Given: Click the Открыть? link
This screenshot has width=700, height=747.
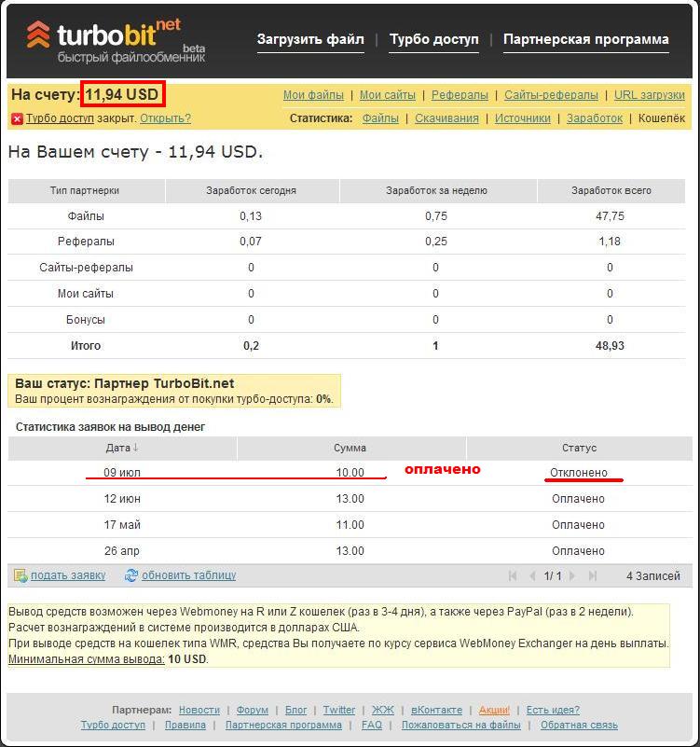Looking at the screenshot, I should pos(165,118).
